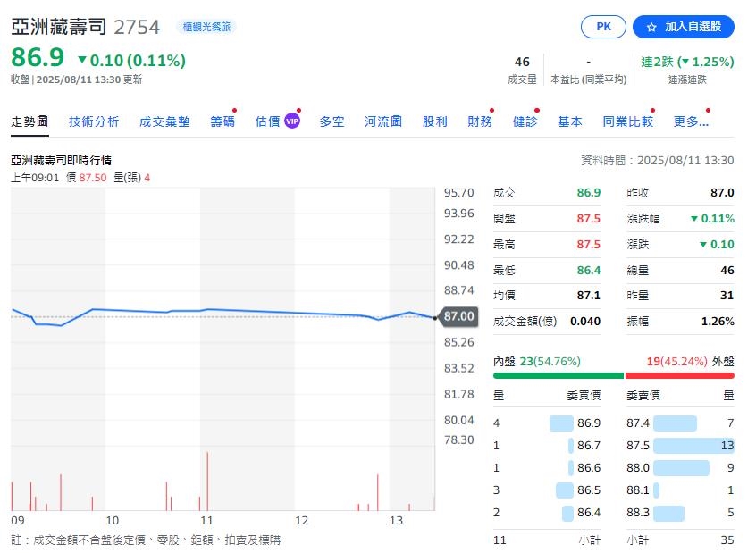The height and width of the screenshot is (553, 756).
Task: Switch to the 技術分析 tab
Action: [94, 121]
